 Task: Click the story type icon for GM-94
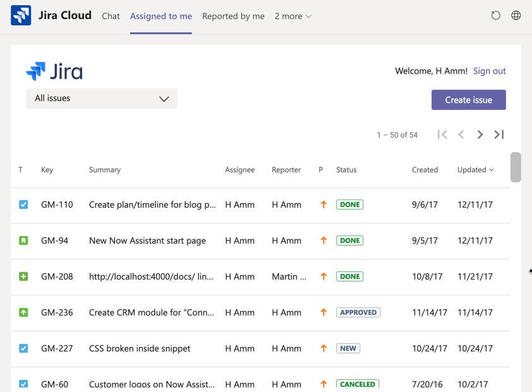(x=23, y=241)
